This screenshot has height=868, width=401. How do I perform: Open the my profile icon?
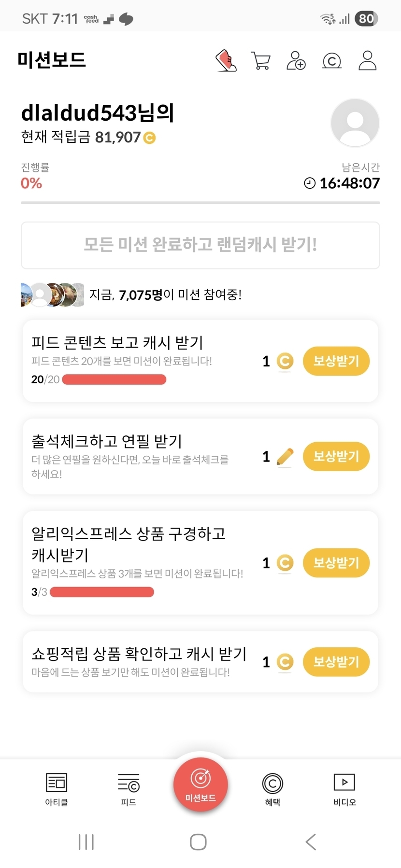367,61
